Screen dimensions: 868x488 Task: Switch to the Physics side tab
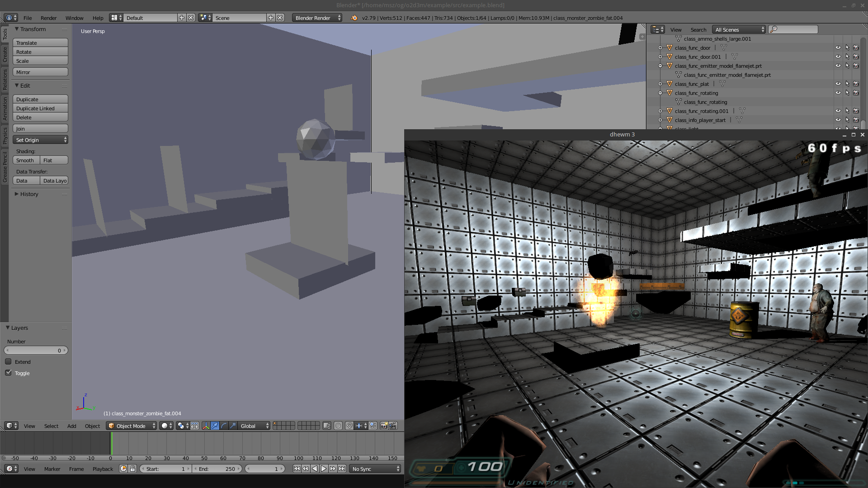(x=5, y=135)
